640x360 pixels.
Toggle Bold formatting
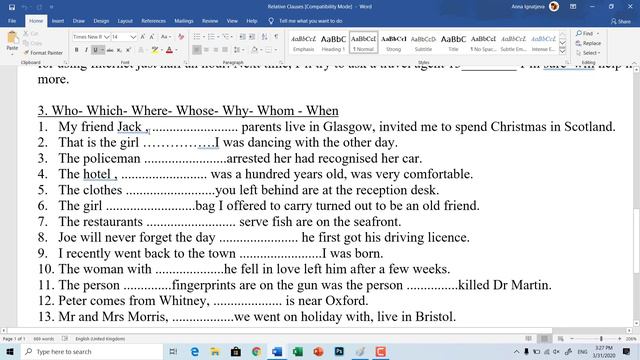76,50
